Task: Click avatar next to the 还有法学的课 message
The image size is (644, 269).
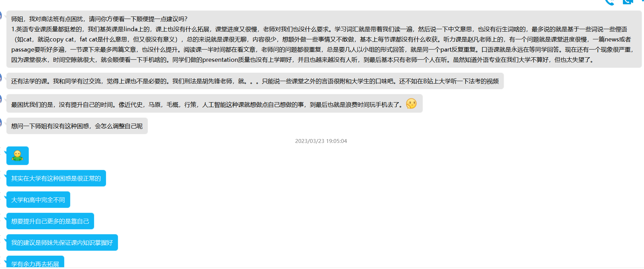Action: 1,78
